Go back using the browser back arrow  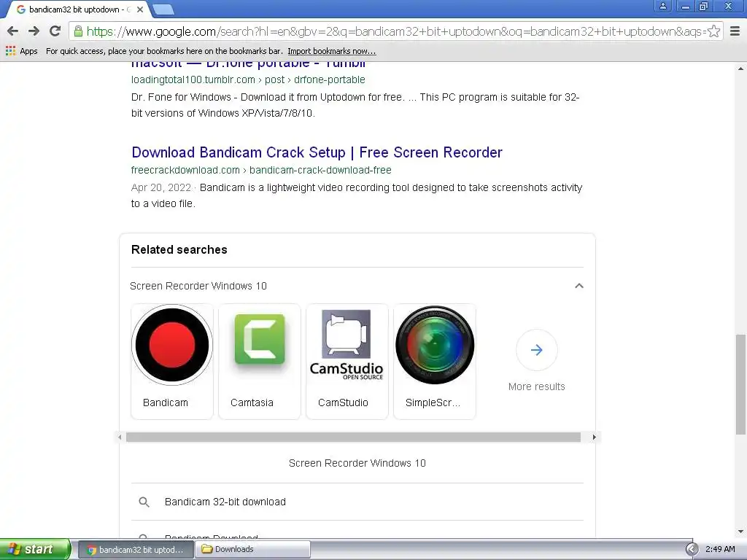click(13, 31)
